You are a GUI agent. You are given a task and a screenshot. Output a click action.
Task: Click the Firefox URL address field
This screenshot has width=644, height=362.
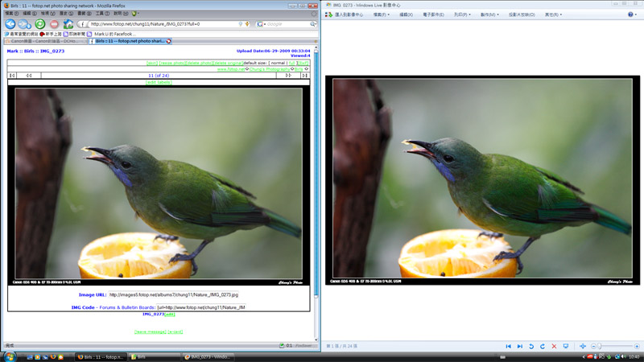164,24
